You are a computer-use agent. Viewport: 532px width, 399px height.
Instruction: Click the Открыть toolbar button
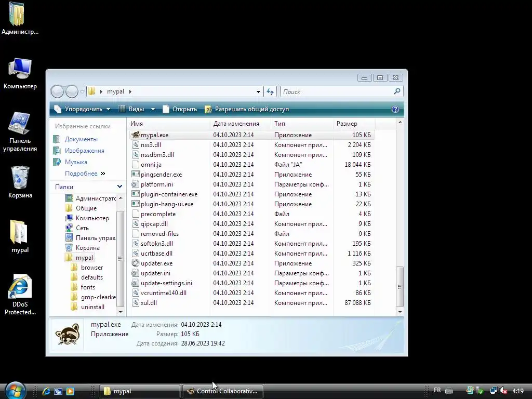pos(180,109)
